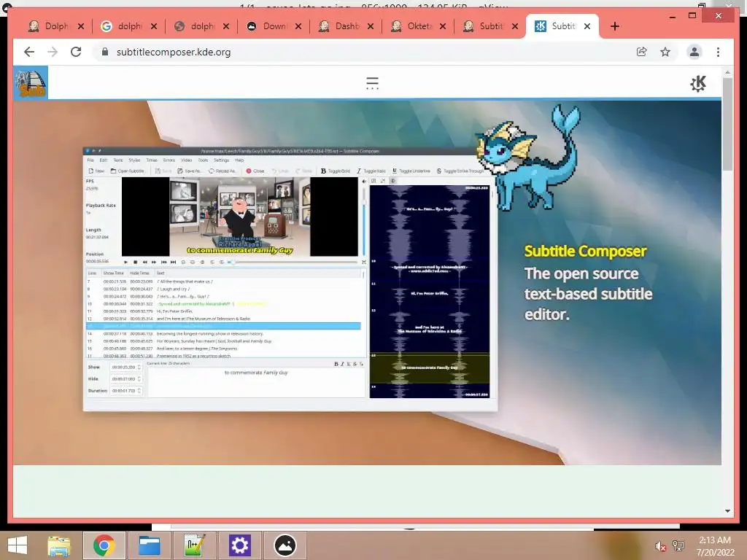Open the purple gear settings taskbar icon

(239, 545)
